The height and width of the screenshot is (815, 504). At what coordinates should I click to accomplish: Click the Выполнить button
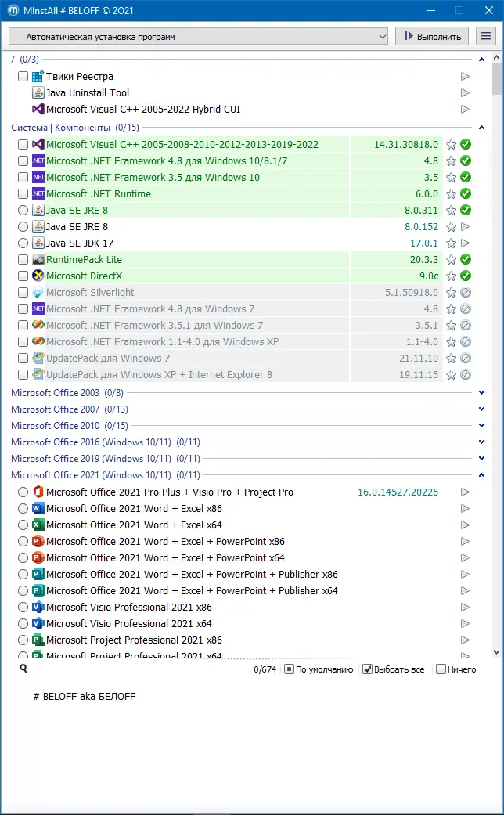click(432, 36)
